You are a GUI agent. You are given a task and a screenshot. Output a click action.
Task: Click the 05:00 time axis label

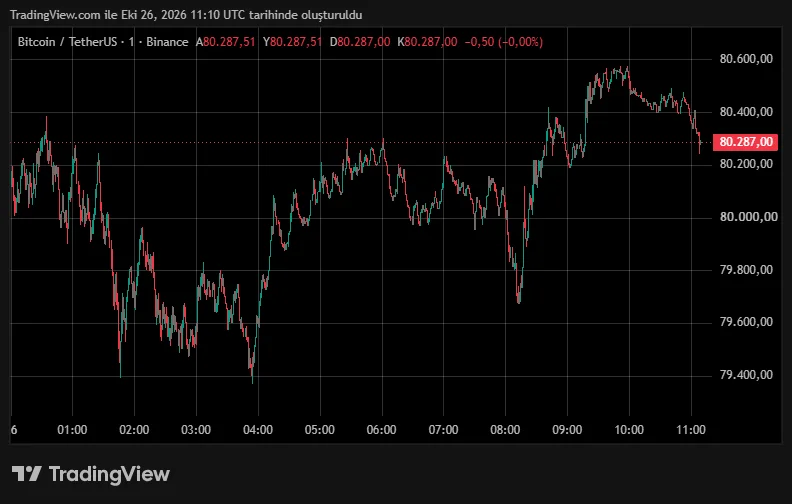pyautogui.click(x=320, y=430)
